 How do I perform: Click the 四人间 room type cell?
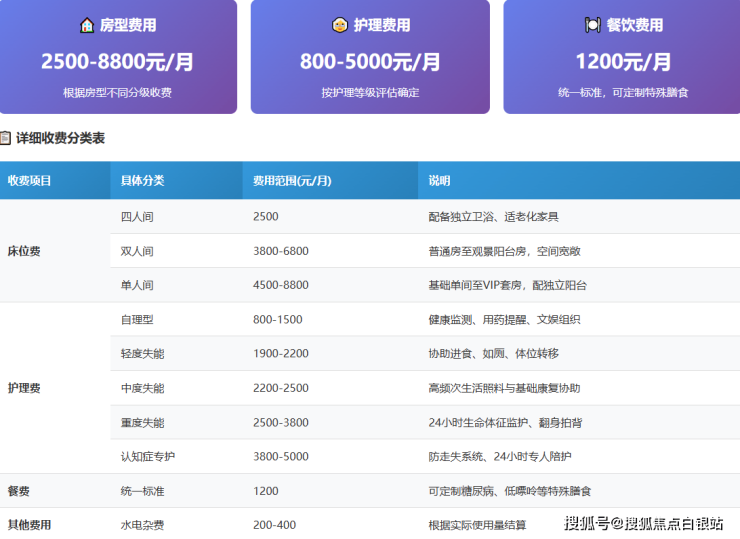pyautogui.click(x=137, y=217)
